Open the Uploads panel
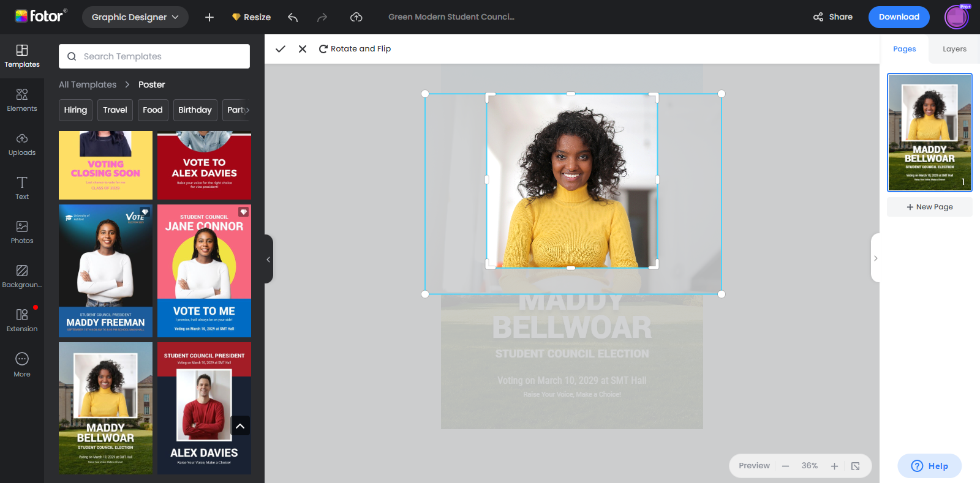980x483 pixels. point(22,143)
